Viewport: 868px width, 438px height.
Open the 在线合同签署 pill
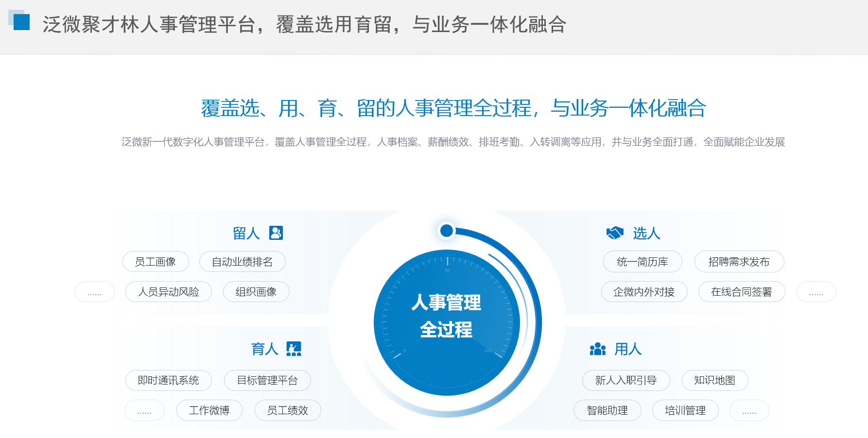pyautogui.click(x=742, y=292)
